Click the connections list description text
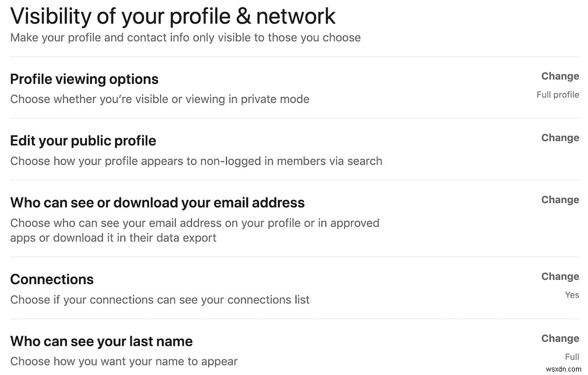This screenshot has height=375, width=588. tap(160, 300)
